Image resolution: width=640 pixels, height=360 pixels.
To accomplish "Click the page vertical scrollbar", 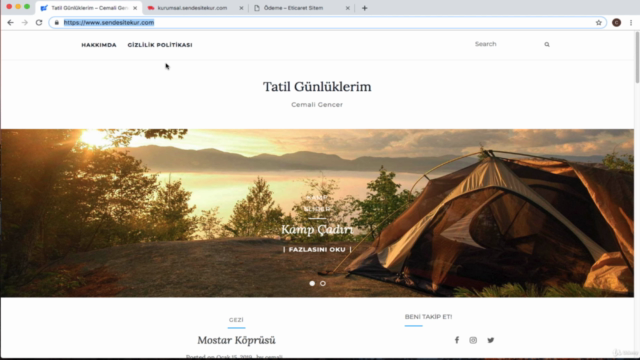I will pyautogui.click(x=637, y=57).
